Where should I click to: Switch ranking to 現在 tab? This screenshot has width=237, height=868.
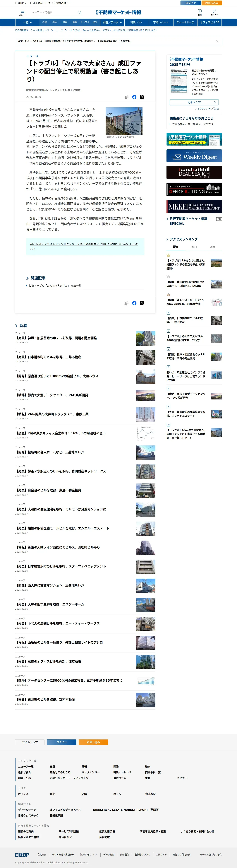click(x=176, y=247)
